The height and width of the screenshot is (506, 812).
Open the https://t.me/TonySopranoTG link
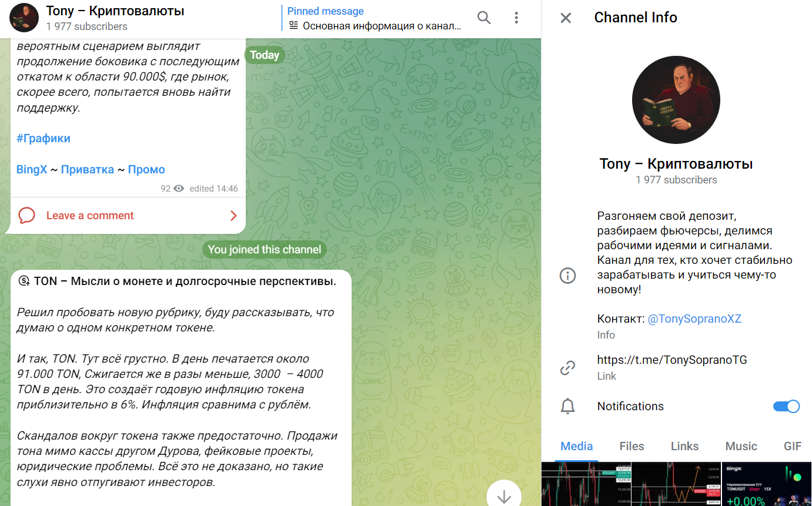[x=671, y=359]
